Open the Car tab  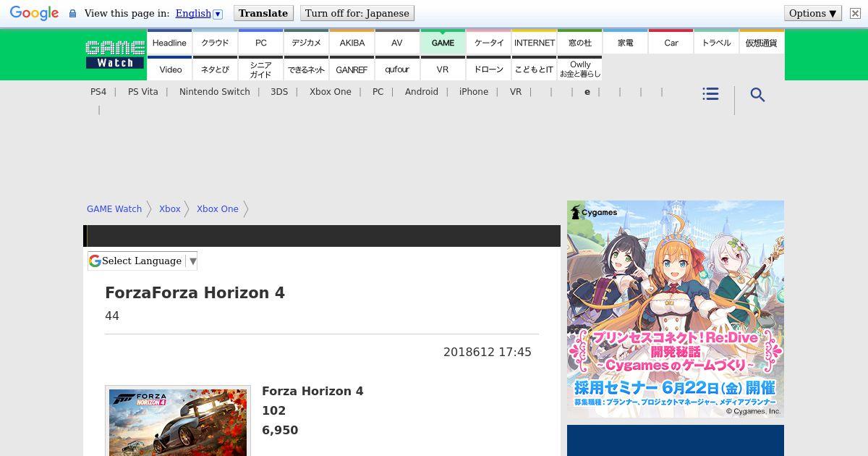(671, 43)
